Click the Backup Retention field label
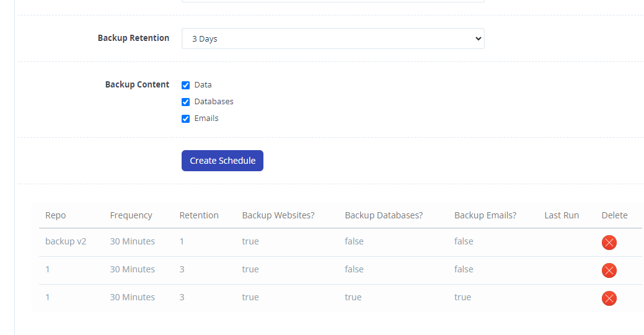The image size is (644, 335). tap(133, 38)
